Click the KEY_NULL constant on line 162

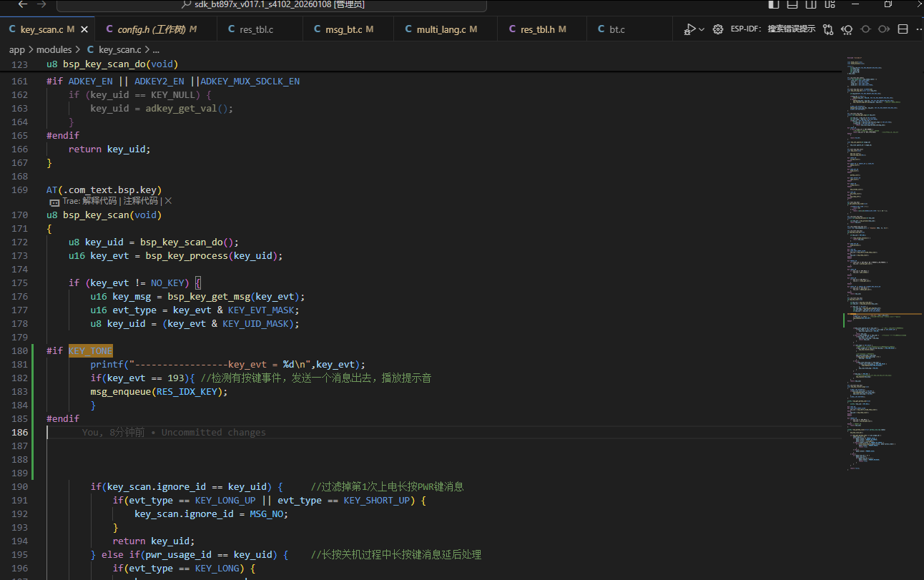[x=173, y=94]
